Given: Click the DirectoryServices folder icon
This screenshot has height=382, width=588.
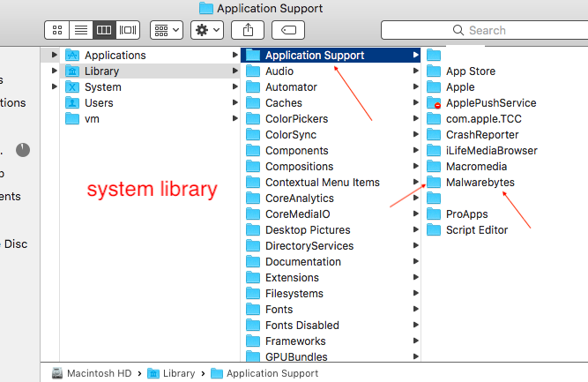Looking at the screenshot, I should point(253,246).
